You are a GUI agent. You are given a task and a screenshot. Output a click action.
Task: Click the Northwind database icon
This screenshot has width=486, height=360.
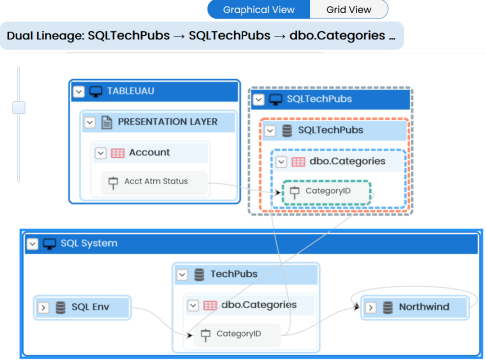click(388, 307)
